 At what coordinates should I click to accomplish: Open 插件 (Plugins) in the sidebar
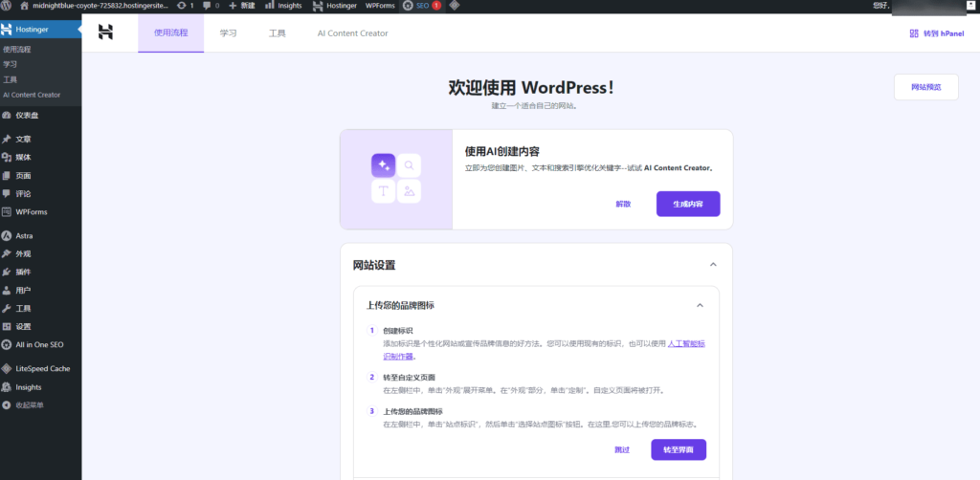[23, 272]
